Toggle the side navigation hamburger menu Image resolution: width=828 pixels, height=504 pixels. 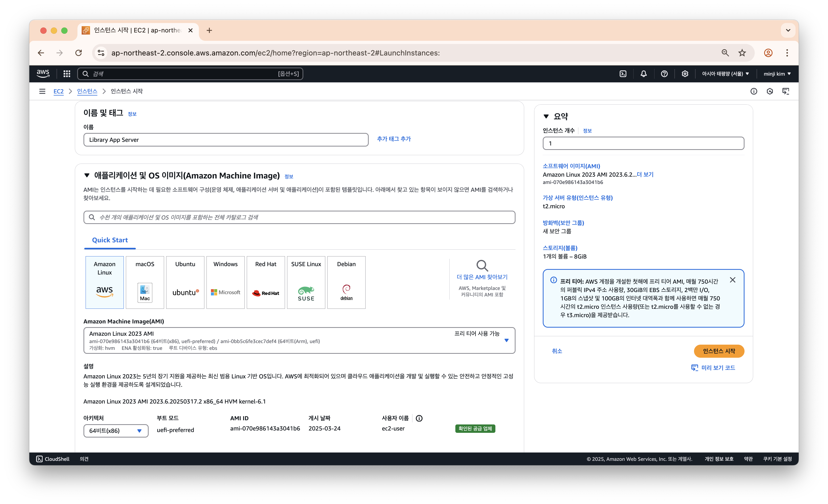42,91
